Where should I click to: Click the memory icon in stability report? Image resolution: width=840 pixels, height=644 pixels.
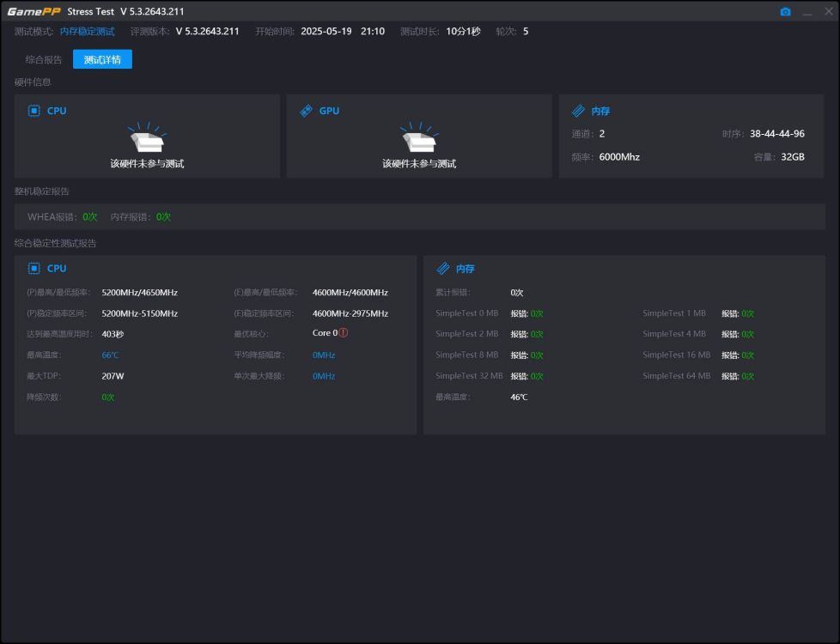442,269
